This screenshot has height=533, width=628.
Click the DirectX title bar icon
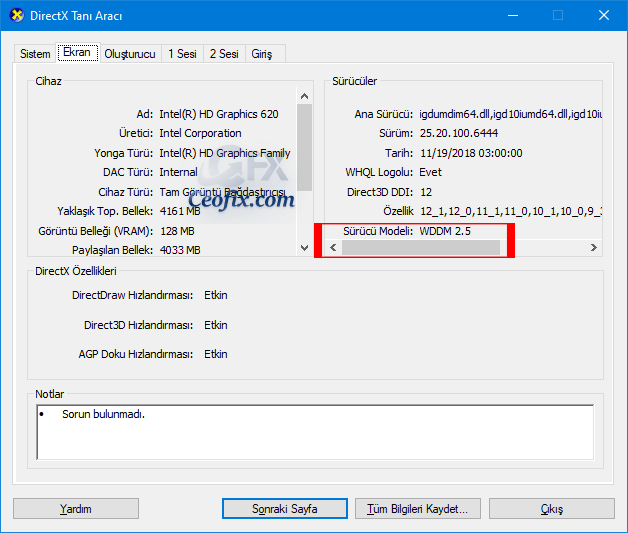(x=16, y=15)
